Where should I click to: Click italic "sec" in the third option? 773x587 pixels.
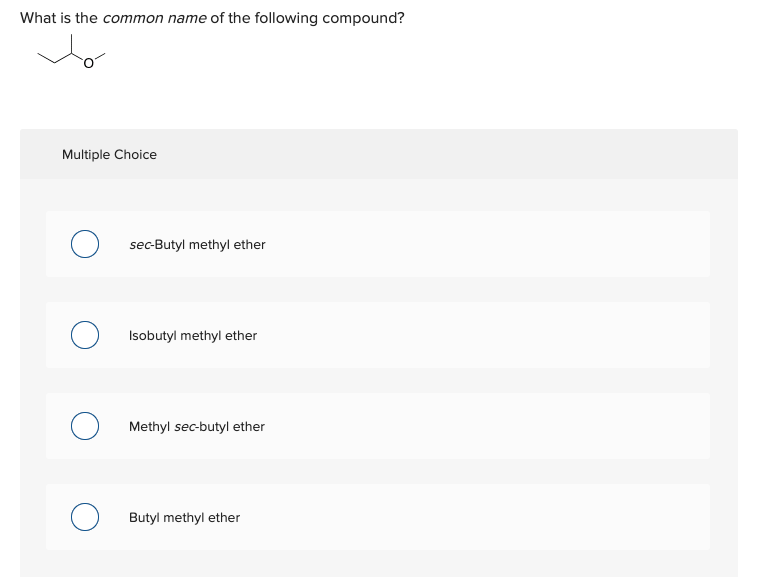click(x=185, y=427)
